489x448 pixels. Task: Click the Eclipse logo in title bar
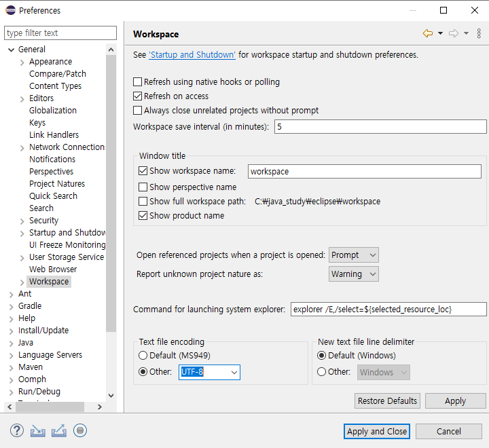10,10
